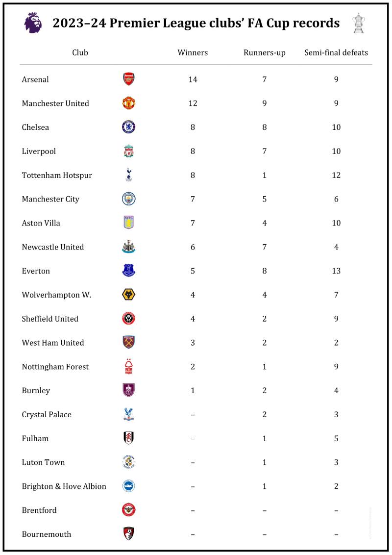
Task: Click the Nottingham Forest tree badge
Action: 128,367
